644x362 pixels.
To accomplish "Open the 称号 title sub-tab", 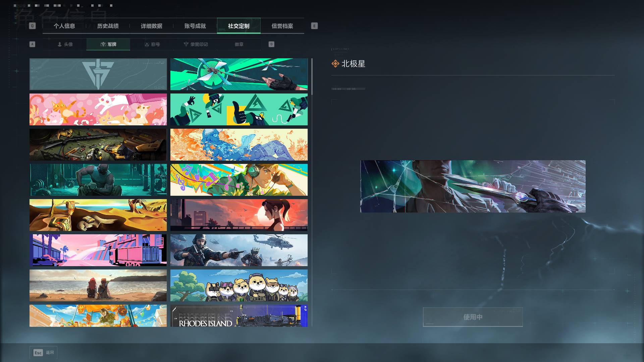I will 152,44.
